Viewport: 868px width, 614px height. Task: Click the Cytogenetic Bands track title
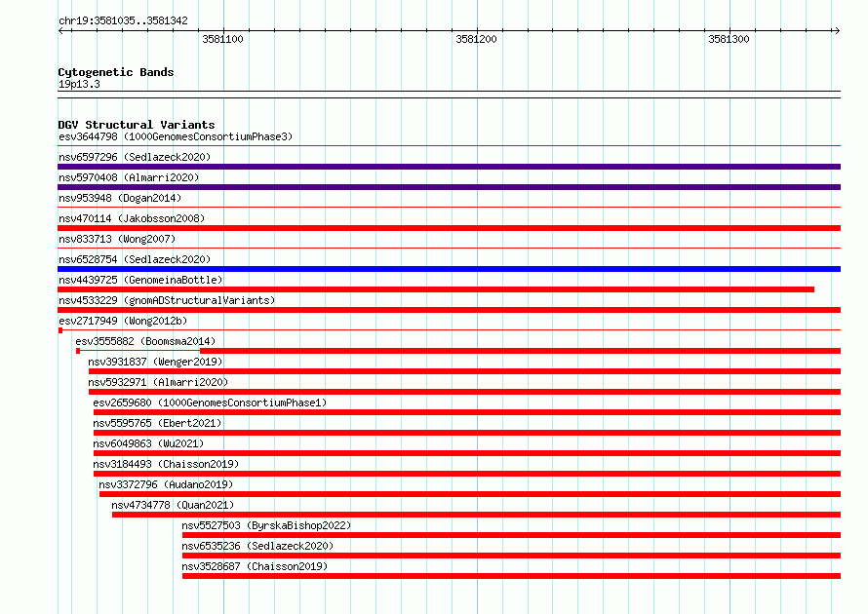116,72
